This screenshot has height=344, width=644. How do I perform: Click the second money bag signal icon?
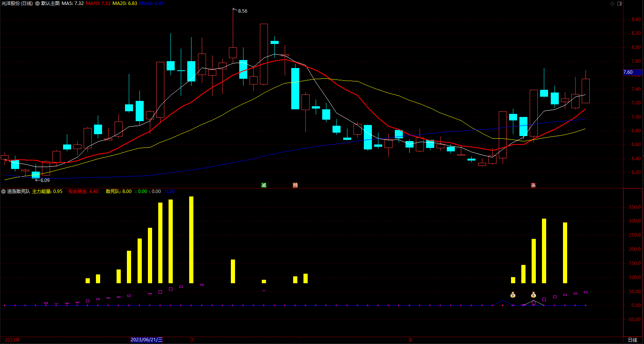(534, 295)
